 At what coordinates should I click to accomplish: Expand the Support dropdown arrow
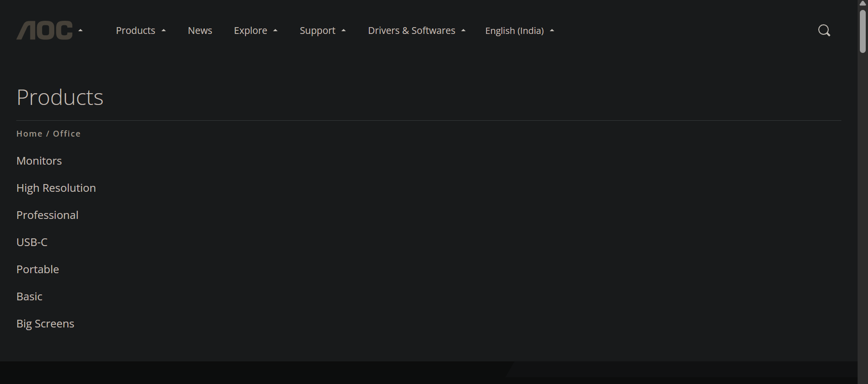click(344, 31)
